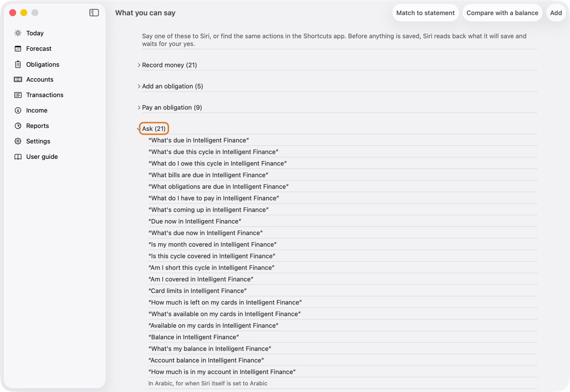This screenshot has height=392, width=570.
Task: Select “What bills are due in Intelligent Finance”
Action: 208,175
